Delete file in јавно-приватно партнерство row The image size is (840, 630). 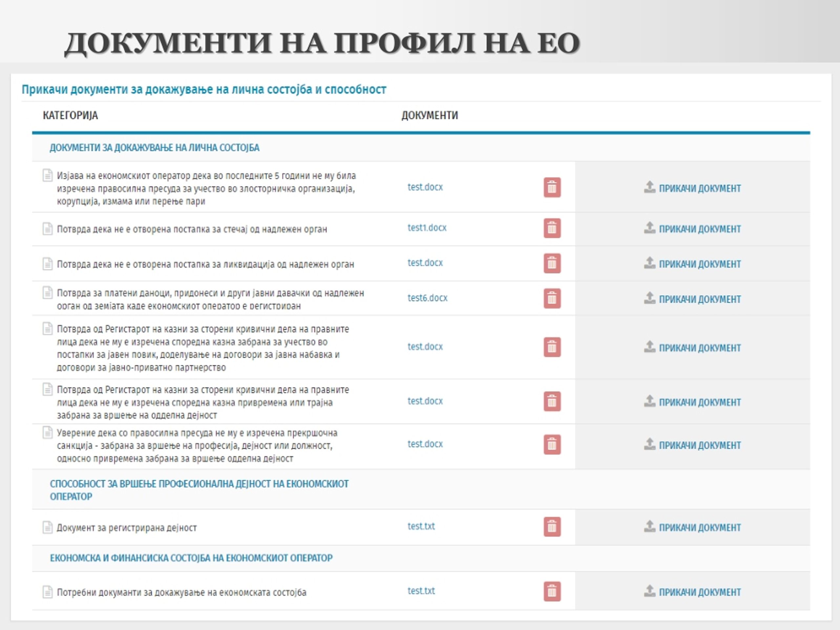pyautogui.click(x=552, y=347)
